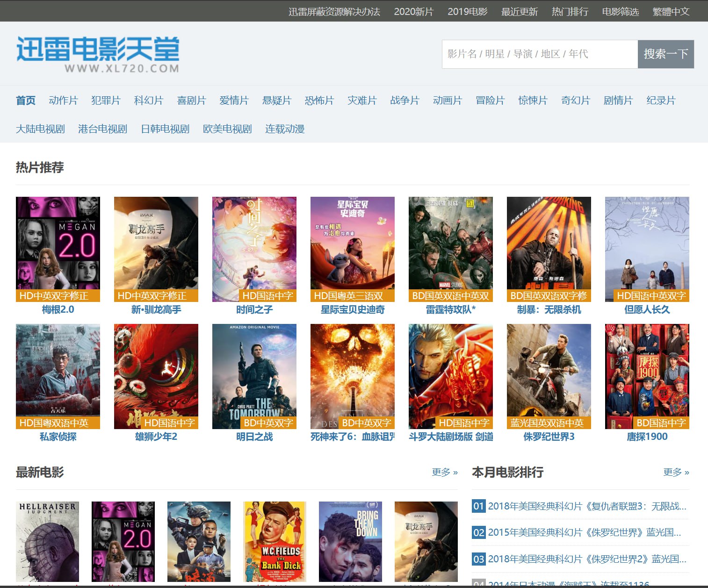Open the 但愿人长久 movie poster
This screenshot has width=708, height=588.
point(647,249)
